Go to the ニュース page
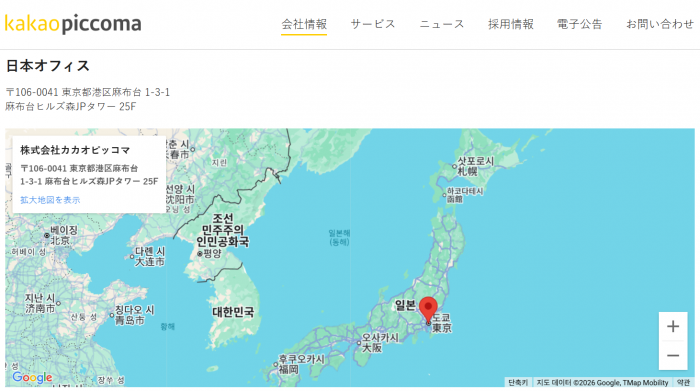 tap(442, 24)
